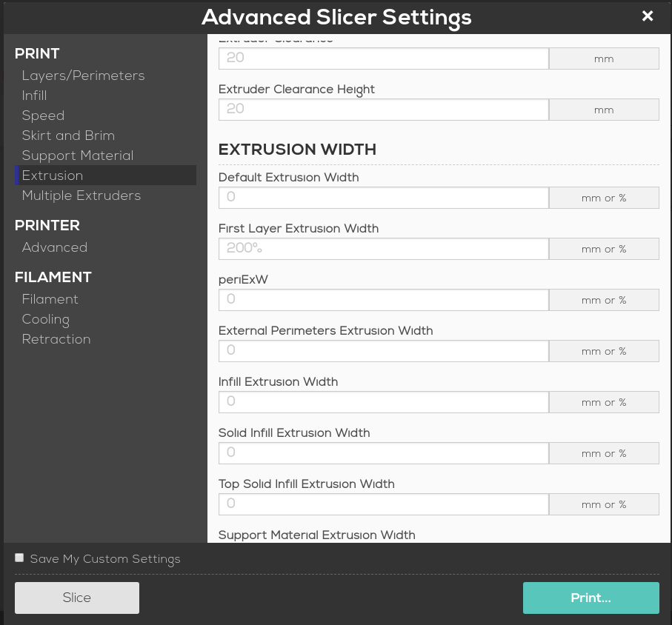Image resolution: width=672 pixels, height=625 pixels.
Task: Close the Advanced Slicer Settings dialog
Action: 648,16
